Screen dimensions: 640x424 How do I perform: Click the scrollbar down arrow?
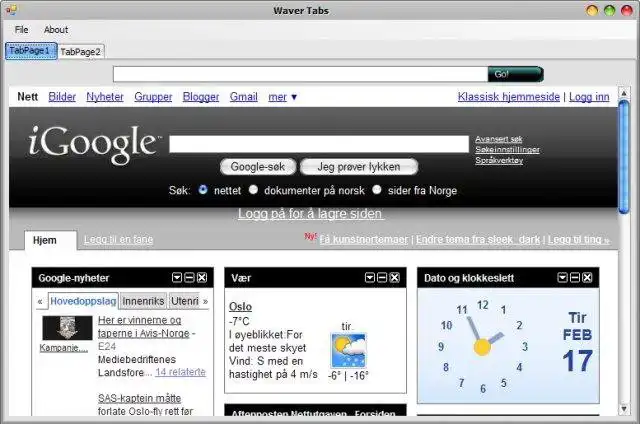click(624, 408)
